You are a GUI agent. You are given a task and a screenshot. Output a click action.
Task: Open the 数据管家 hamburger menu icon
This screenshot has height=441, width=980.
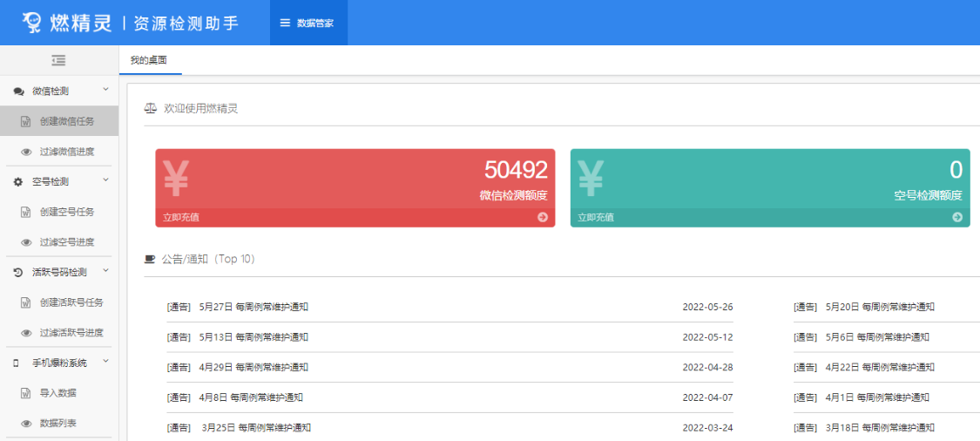pyautogui.click(x=285, y=24)
